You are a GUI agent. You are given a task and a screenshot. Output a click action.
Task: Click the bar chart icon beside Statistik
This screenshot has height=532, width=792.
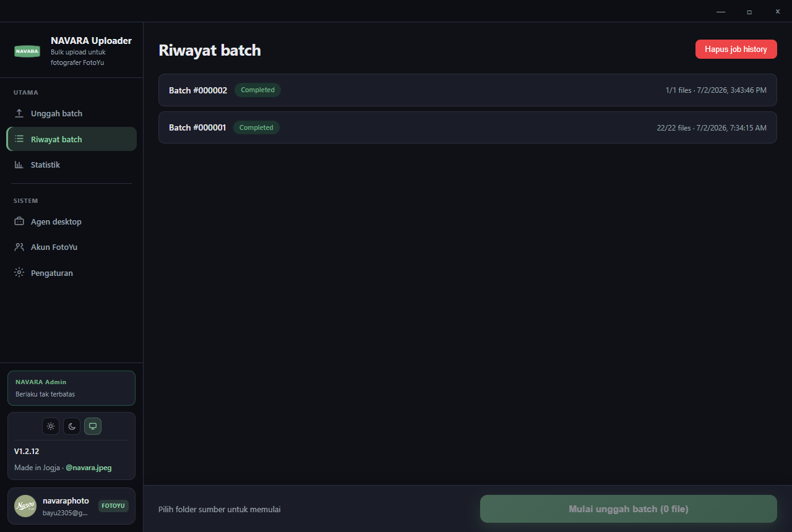pyautogui.click(x=19, y=165)
